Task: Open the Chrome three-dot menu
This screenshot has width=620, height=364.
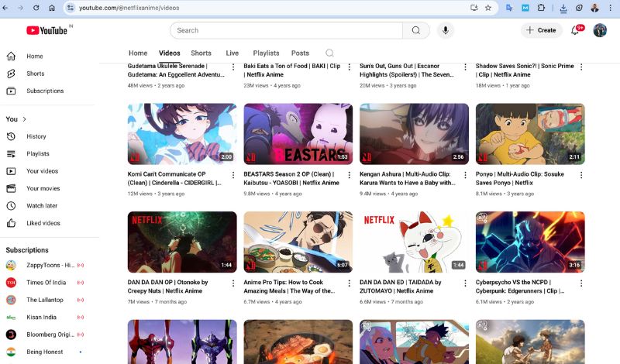Action: click(611, 8)
